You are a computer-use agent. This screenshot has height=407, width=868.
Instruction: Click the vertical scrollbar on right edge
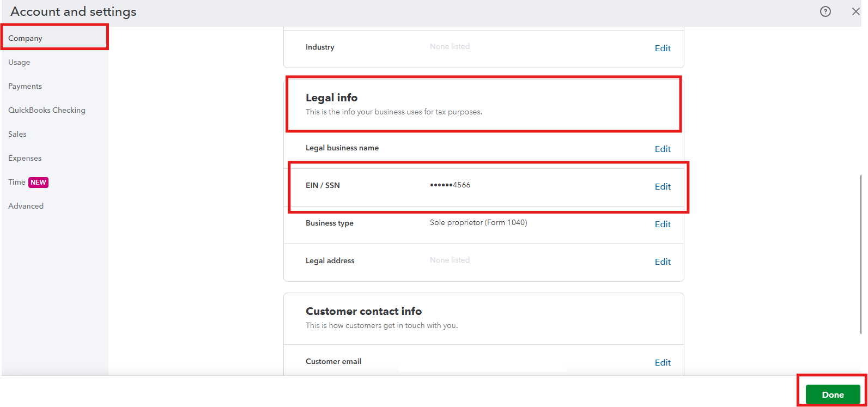[x=860, y=254]
